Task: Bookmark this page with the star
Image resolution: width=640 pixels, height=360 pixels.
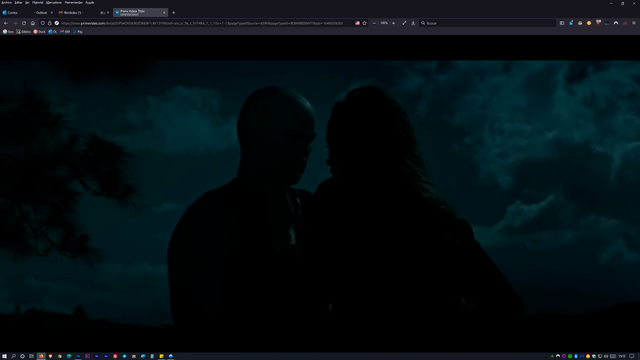Action: pos(364,23)
